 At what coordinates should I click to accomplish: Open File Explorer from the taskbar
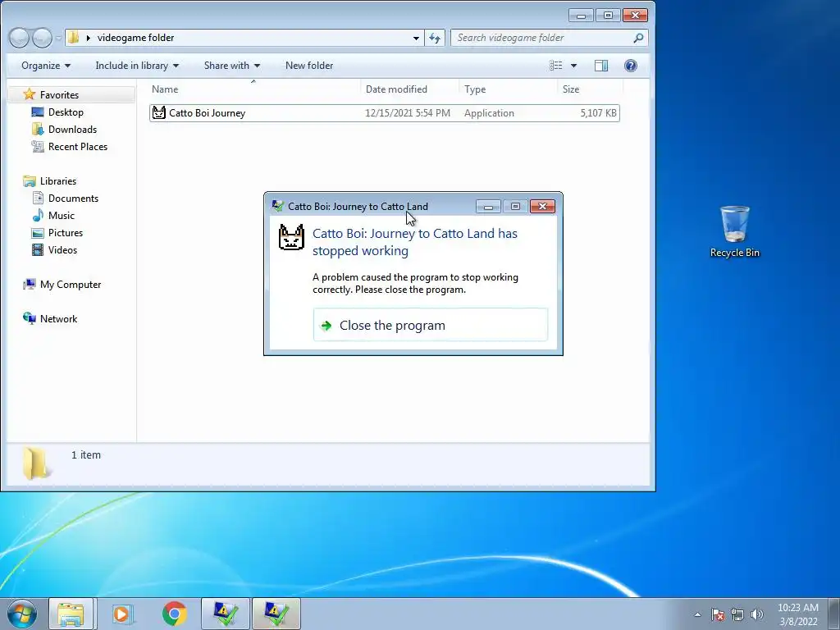[71, 614]
